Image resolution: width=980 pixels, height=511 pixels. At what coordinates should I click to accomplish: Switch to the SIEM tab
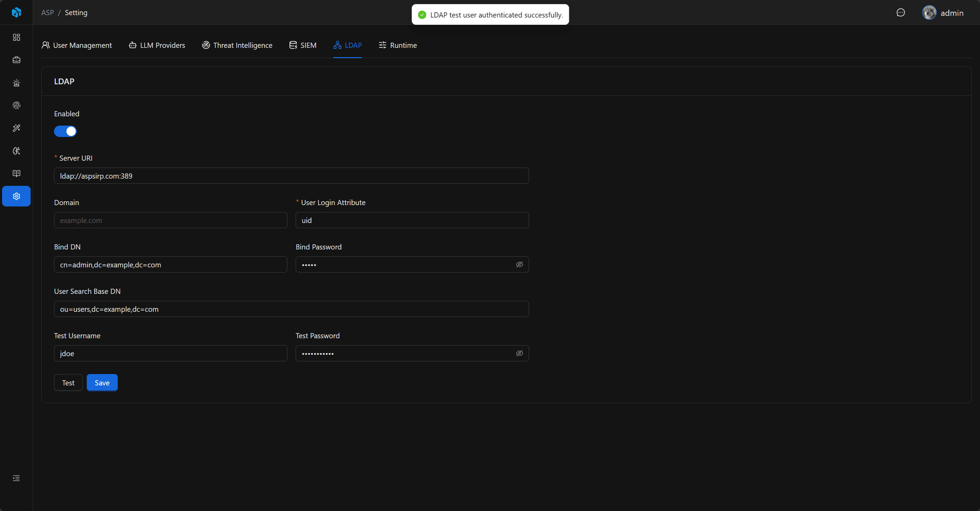click(x=303, y=45)
